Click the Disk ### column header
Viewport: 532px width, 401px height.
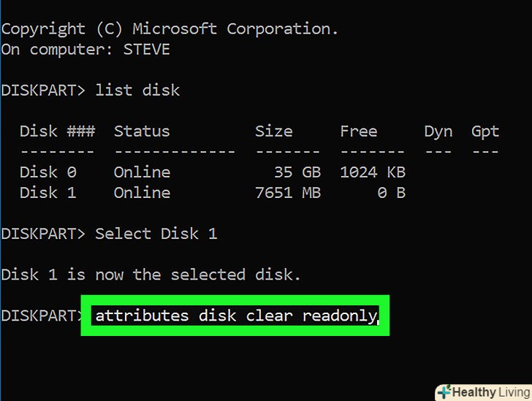(57, 131)
